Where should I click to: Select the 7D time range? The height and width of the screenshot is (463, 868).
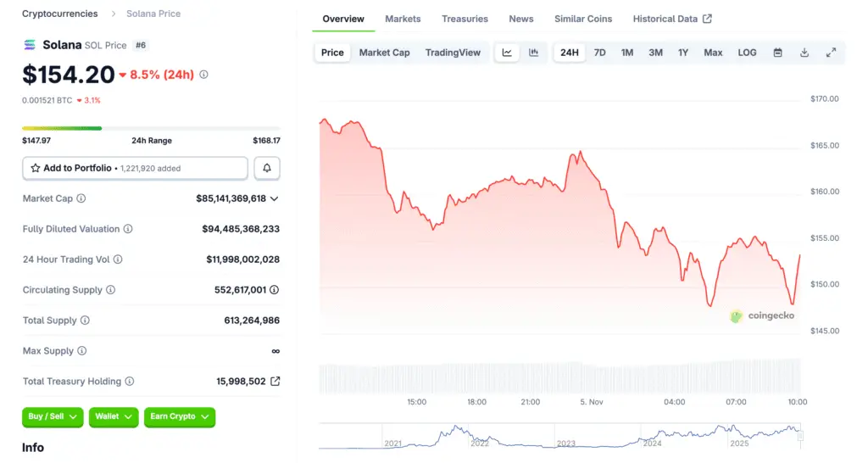[x=599, y=53]
